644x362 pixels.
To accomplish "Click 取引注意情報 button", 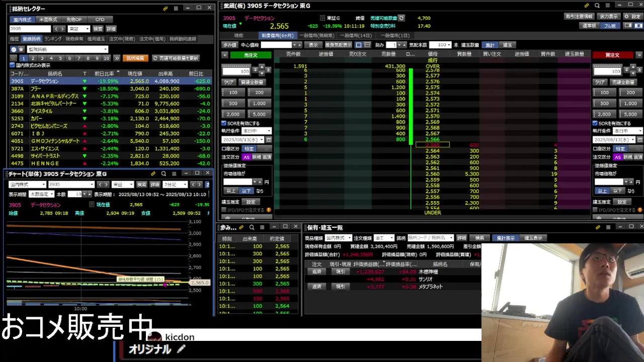I will pyautogui.click(x=579, y=17).
